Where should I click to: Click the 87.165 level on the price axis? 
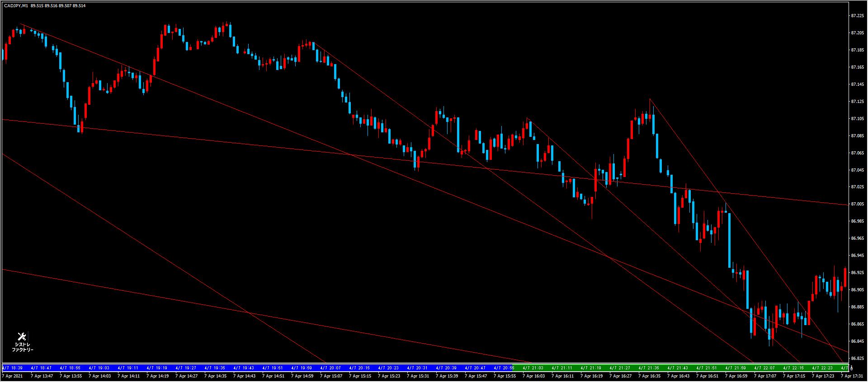click(x=857, y=67)
